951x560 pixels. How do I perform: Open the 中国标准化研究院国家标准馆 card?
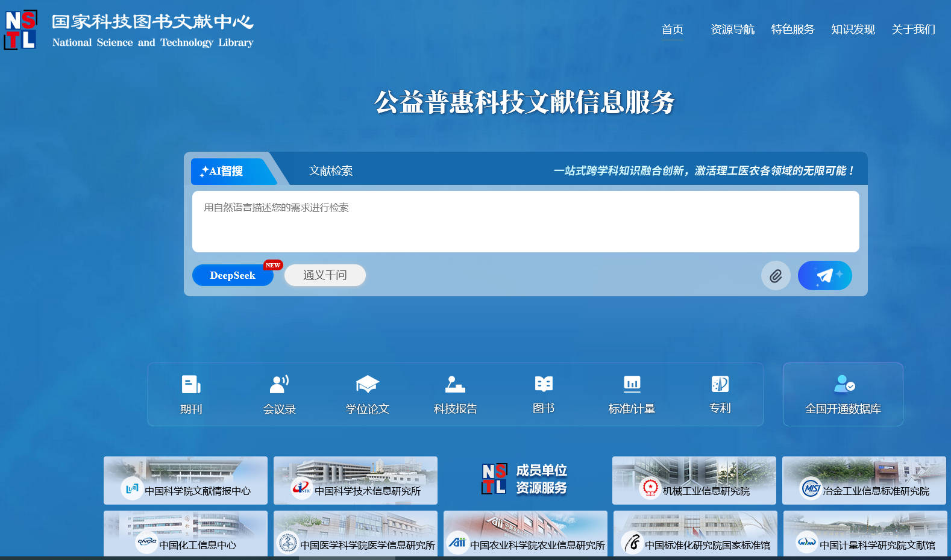click(695, 534)
